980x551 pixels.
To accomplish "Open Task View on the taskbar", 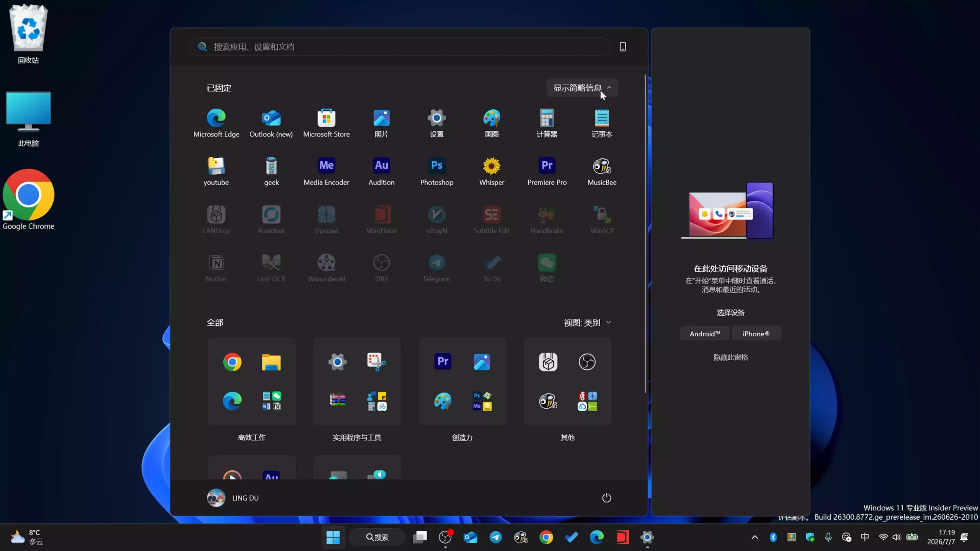I will (420, 537).
